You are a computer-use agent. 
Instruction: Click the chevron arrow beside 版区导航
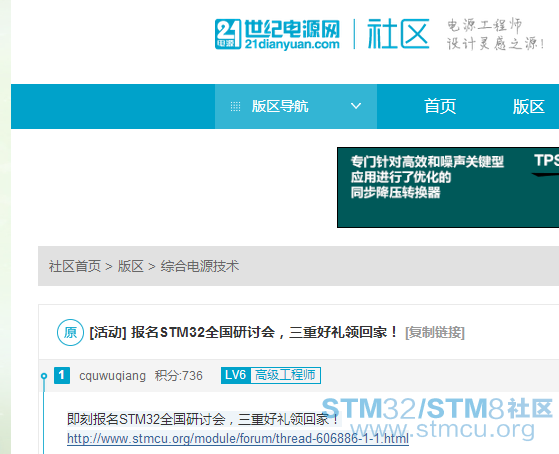click(x=356, y=106)
